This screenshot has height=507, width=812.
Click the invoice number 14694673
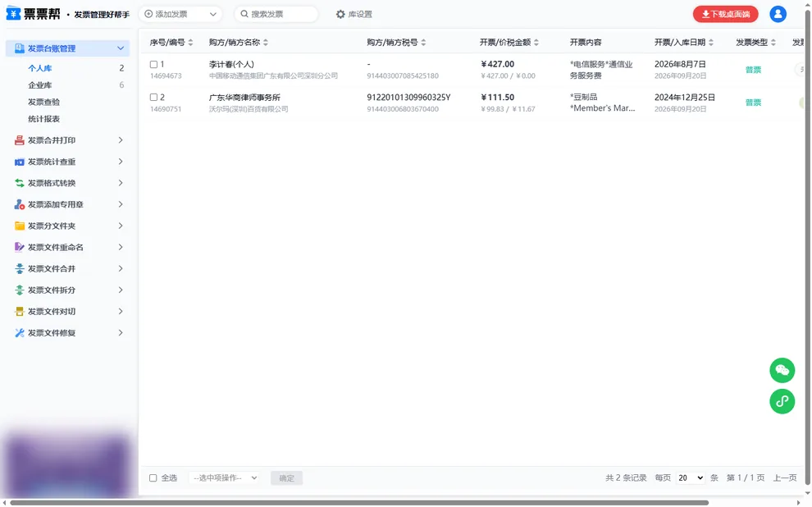pos(166,75)
